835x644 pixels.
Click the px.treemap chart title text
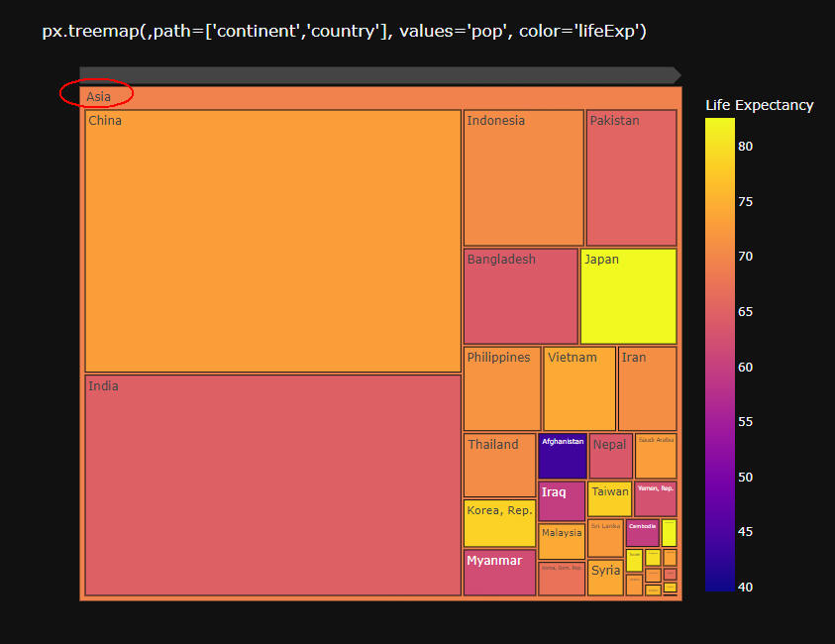click(344, 31)
